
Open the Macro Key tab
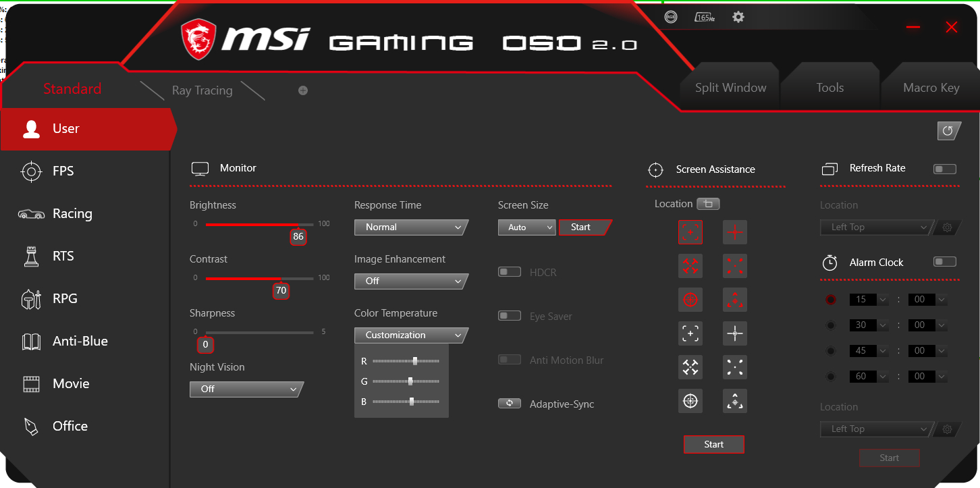[x=931, y=88]
